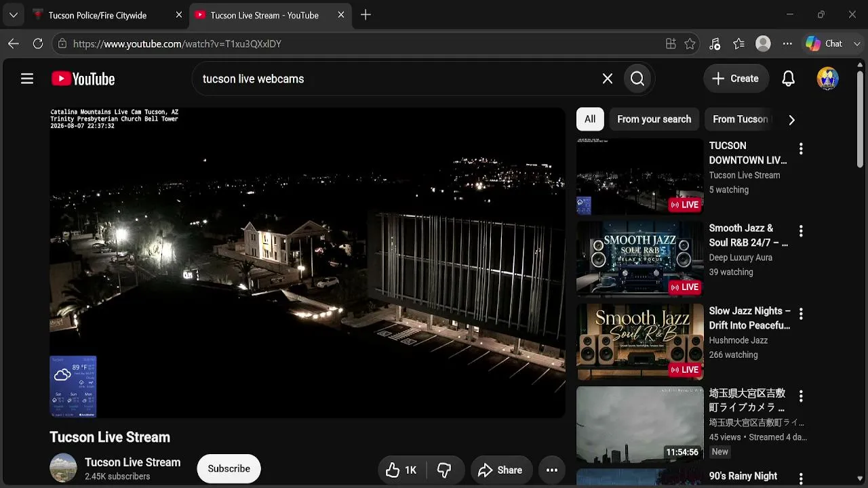Clear the search query with the X
Screen dimensions: 868x488
(x=608, y=79)
